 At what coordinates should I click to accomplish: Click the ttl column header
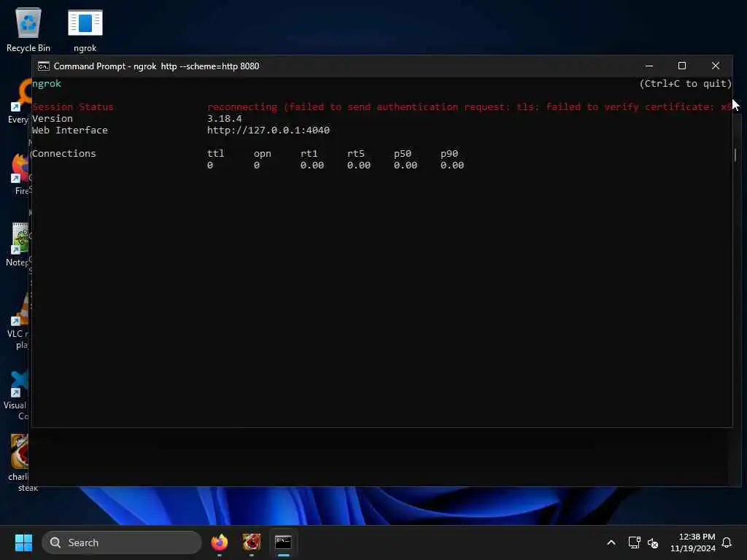coord(215,153)
